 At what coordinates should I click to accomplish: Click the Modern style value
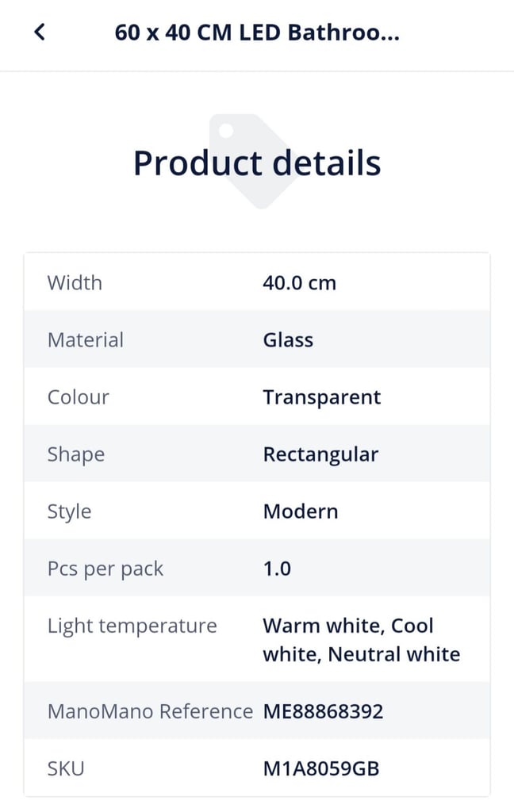tap(301, 511)
